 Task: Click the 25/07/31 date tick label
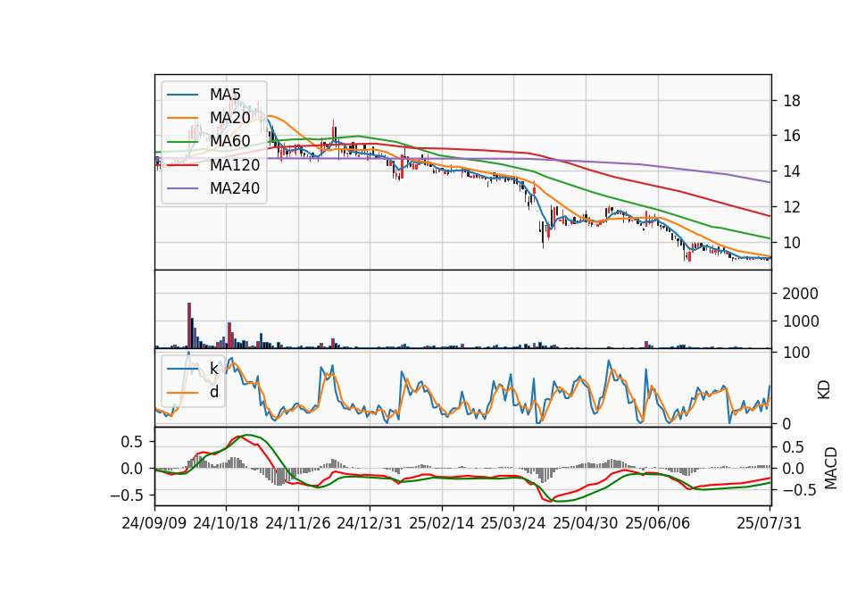[769, 523]
